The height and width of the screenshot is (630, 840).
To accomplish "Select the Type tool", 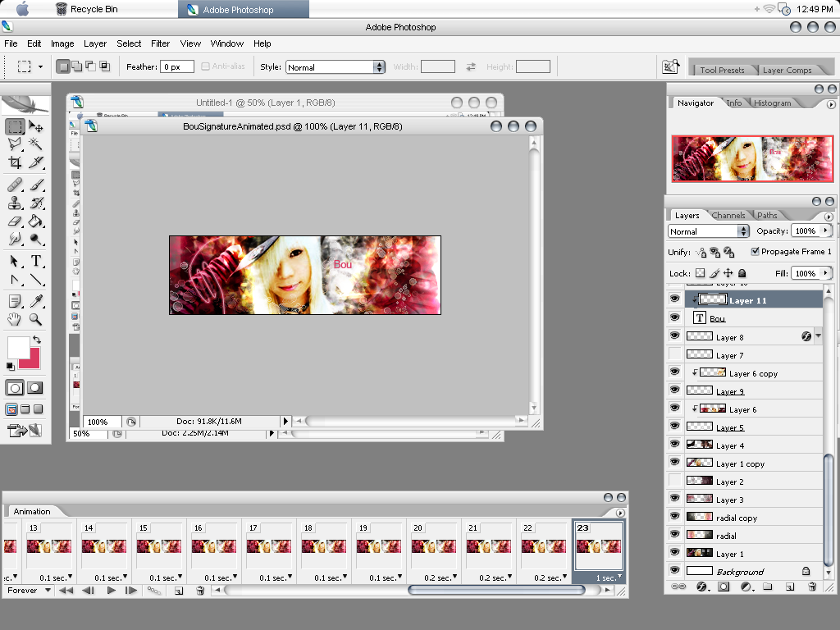I will [x=36, y=262].
